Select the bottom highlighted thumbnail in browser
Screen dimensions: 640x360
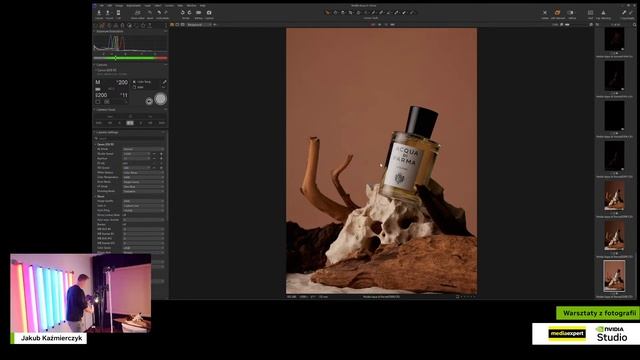click(x=614, y=276)
